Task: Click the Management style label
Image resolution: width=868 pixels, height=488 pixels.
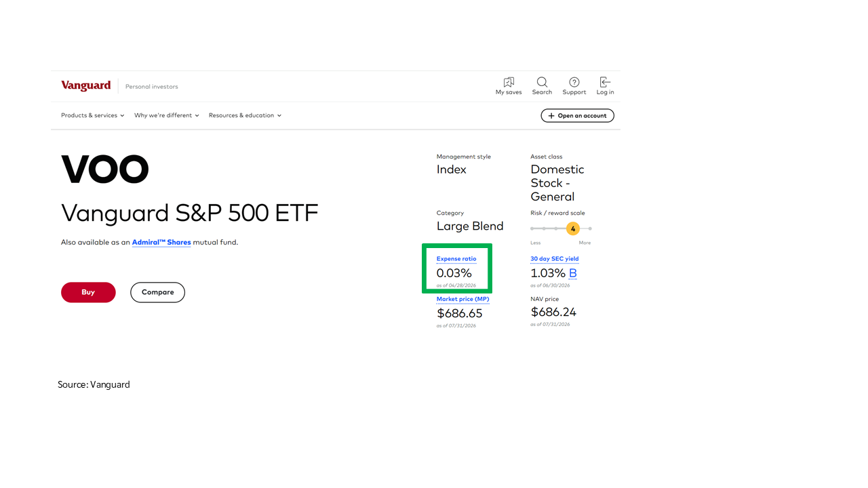Action: [x=464, y=157]
